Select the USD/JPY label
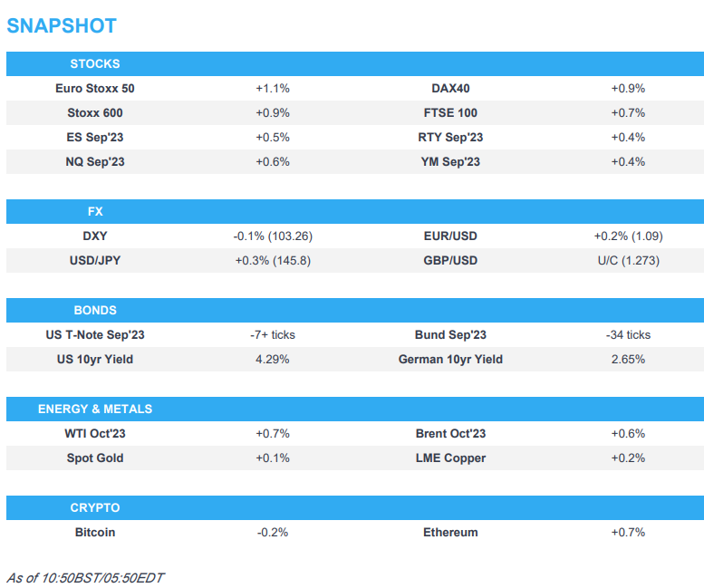Image resolution: width=704 pixels, height=588 pixels. (x=95, y=260)
